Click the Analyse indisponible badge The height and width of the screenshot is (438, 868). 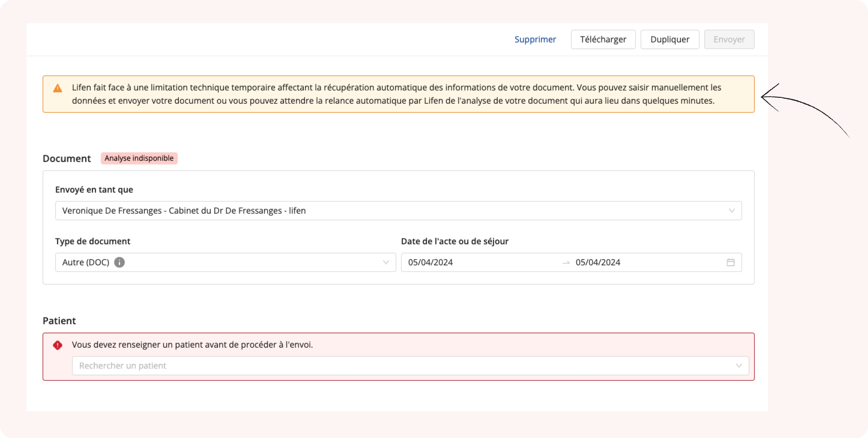(139, 158)
